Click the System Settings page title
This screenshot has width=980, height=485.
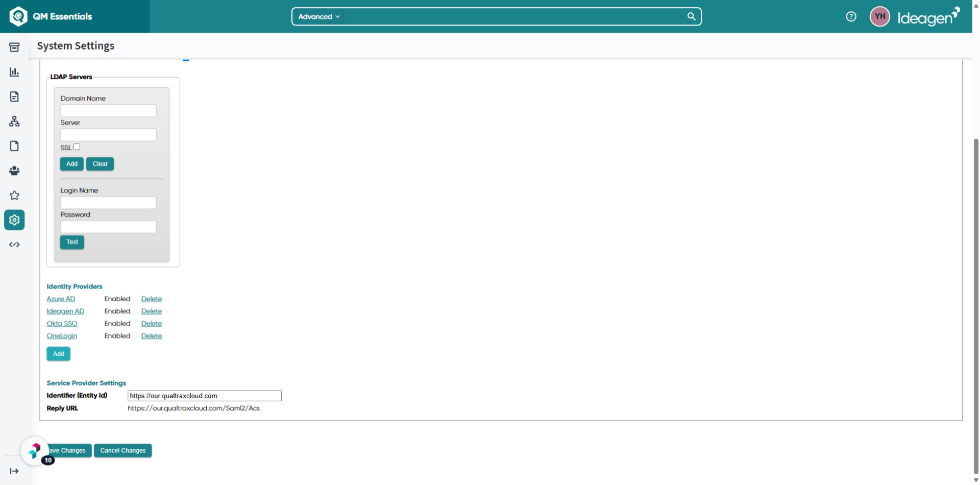76,45
